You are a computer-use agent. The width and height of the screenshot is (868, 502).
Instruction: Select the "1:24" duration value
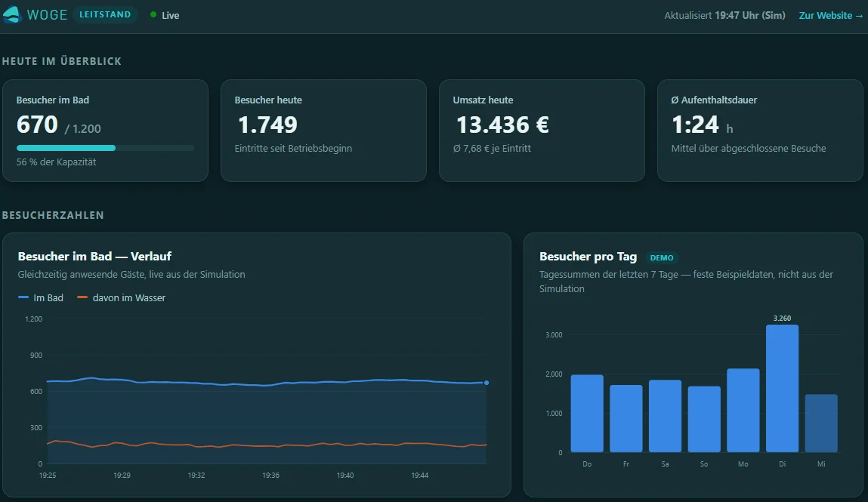[695, 125]
